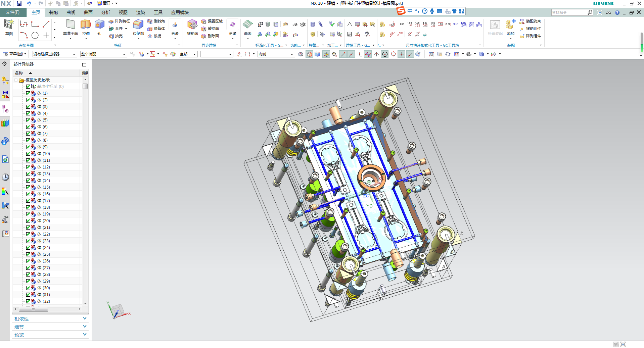The width and height of the screenshot is (644, 348).
Task: Click the Datum Plane (基准平面) icon
Action: [x=71, y=24]
